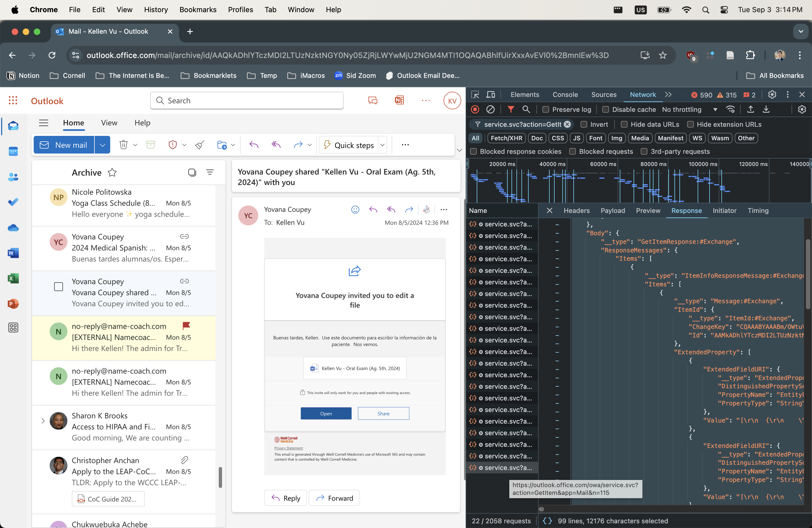This screenshot has width=812, height=528.
Task: Click the Sweep broom icon
Action: (x=200, y=145)
